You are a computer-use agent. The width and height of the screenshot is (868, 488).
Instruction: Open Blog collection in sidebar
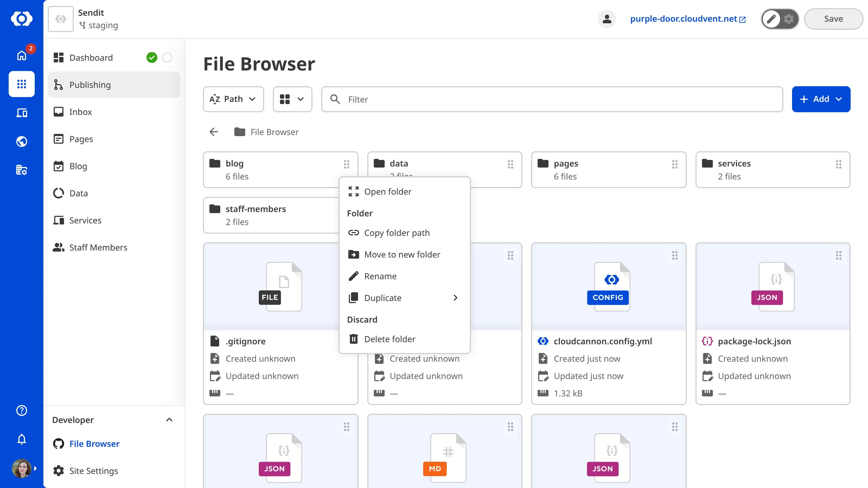click(x=114, y=166)
